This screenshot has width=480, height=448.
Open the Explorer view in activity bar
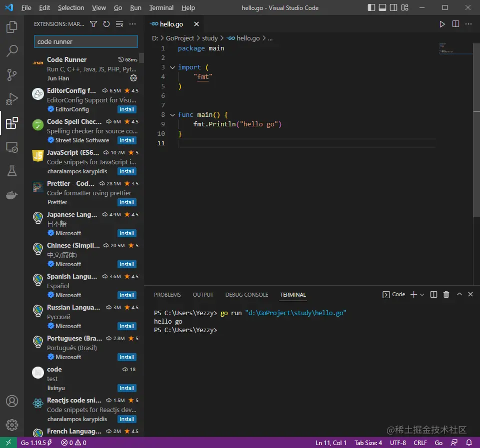click(12, 27)
